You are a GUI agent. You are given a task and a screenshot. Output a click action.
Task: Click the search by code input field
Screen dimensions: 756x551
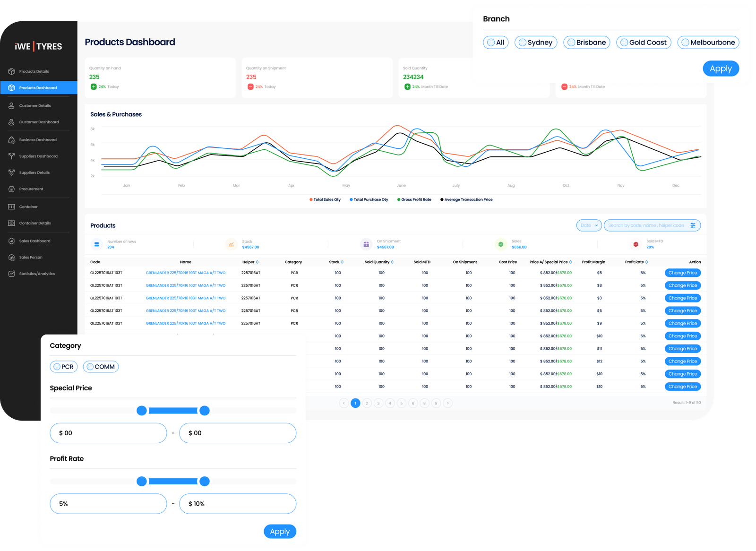click(x=645, y=225)
